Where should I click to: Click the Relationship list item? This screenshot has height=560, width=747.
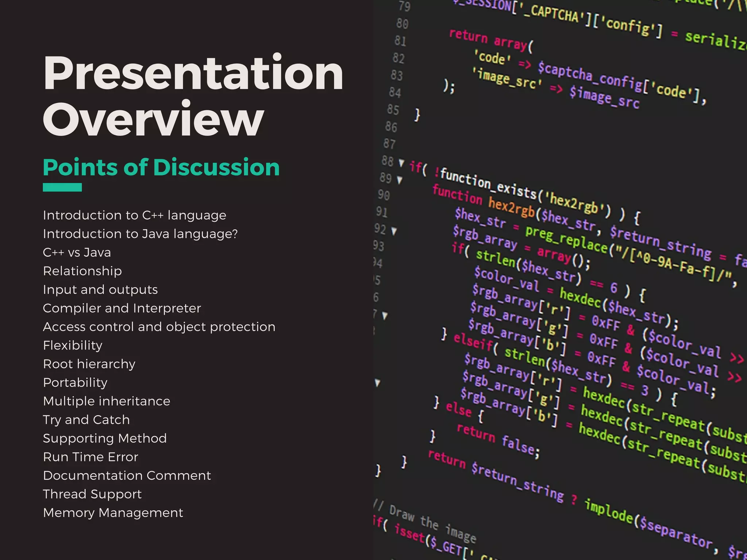82,271
